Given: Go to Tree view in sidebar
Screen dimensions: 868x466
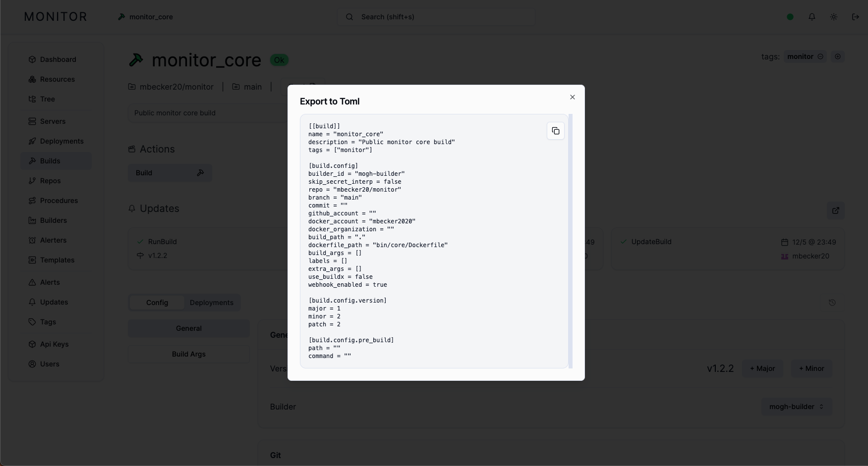Looking at the screenshot, I should (x=56, y=99).
